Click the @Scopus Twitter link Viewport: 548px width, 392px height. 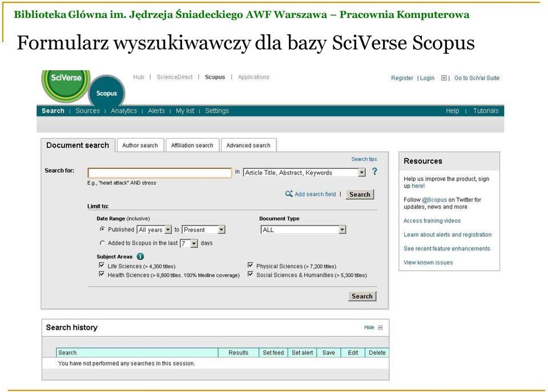pyautogui.click(x=434, y=200)
